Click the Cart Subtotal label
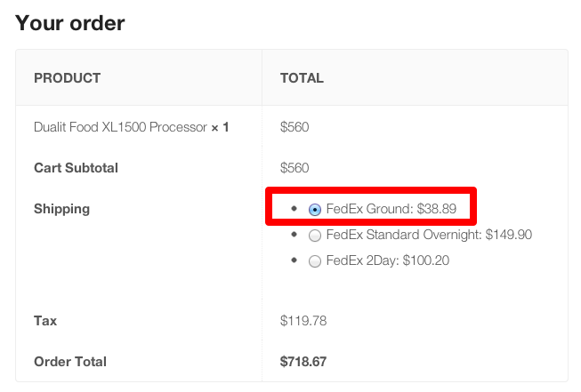Screen dimensions: 581x392 [76, 167]
